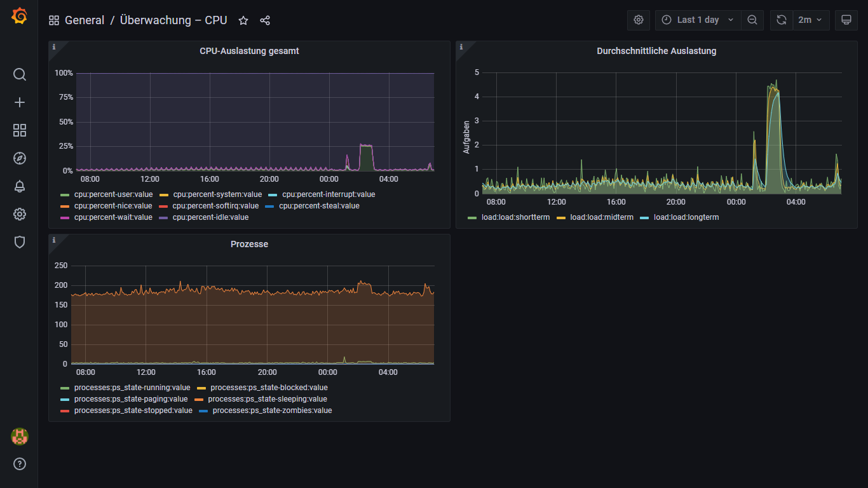This screenshot has height=488, width=868.
Task: Open the Alerting bell icon
Action: [x=20, y=186]
